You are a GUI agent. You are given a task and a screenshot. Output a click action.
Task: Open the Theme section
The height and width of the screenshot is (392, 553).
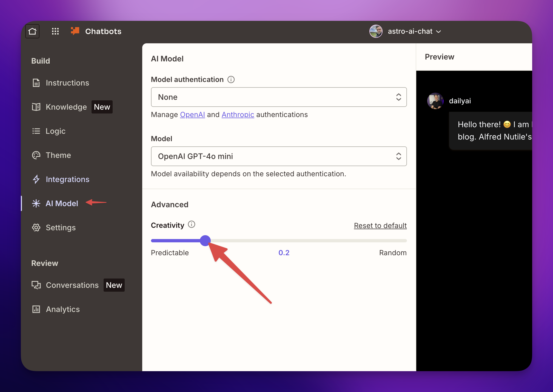click(x=58, y=155)
